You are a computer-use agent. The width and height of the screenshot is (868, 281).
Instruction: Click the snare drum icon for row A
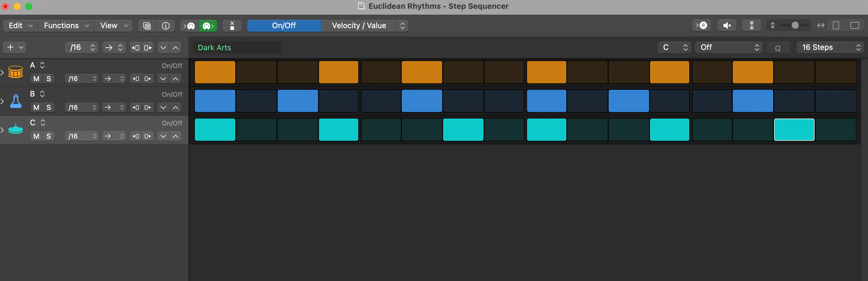click(x=16, y=72)
